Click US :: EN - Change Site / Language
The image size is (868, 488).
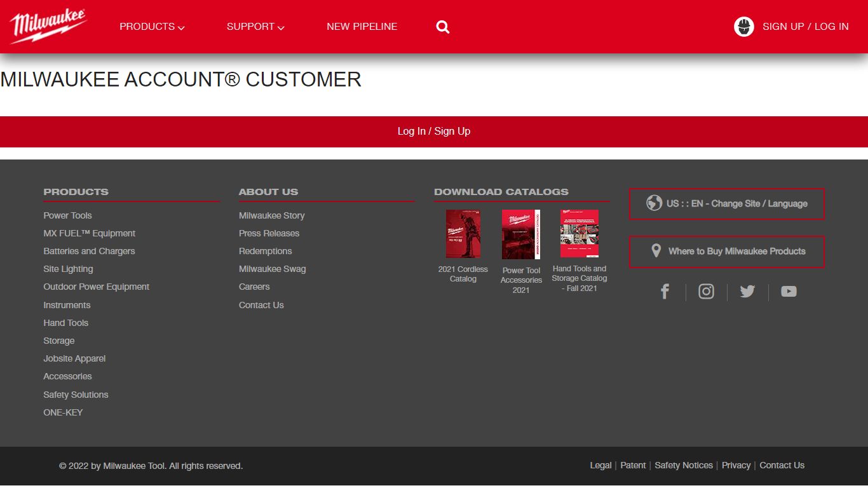[727, 204]
